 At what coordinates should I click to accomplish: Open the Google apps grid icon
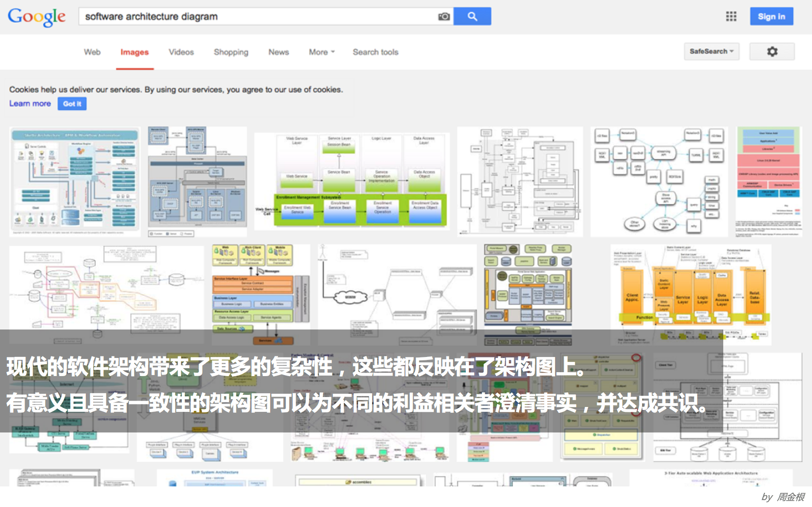point(731,16)
